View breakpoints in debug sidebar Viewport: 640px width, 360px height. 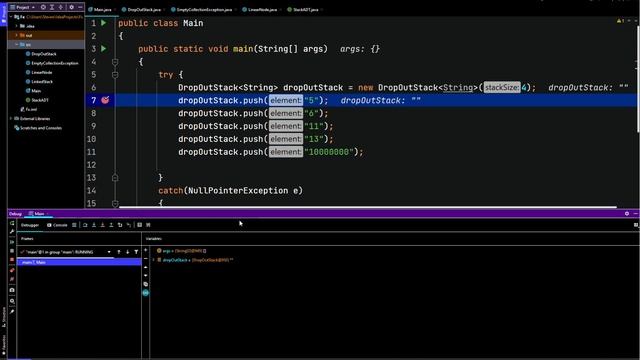pos(12,270)
